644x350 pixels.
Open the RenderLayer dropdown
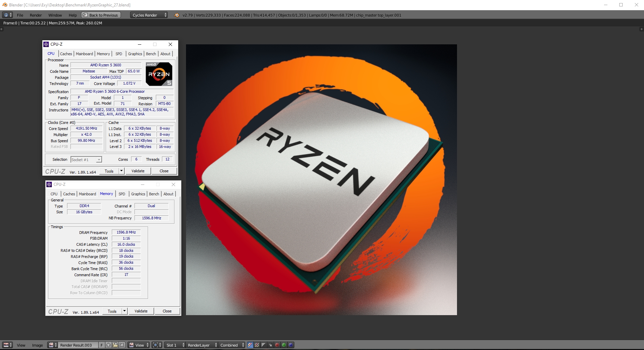(x=202, y=345)
